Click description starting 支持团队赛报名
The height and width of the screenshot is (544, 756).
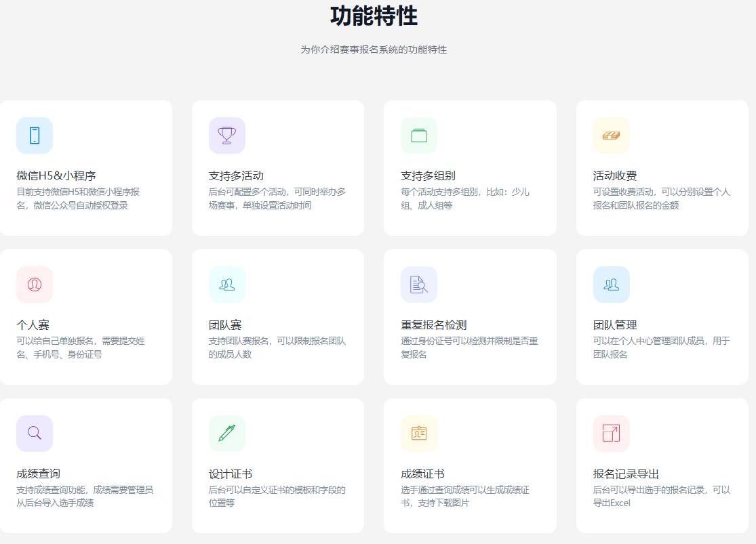pos(277,348)
